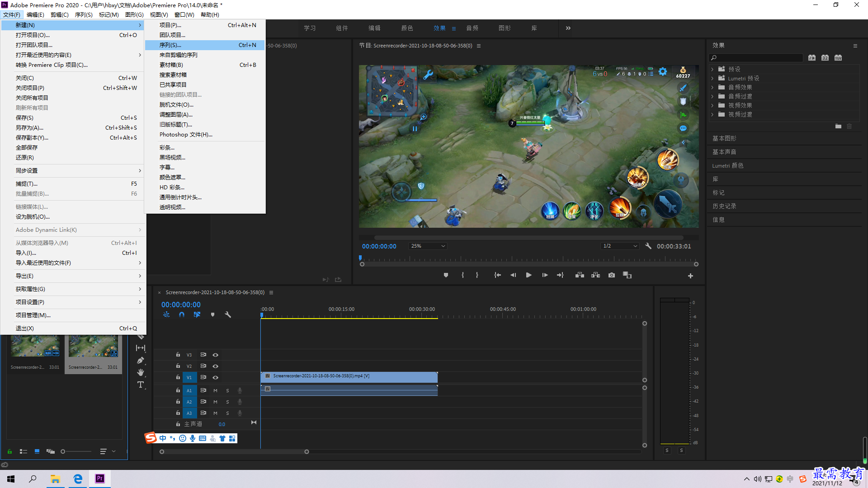
Task: Open Program monitor settings wrench
Action: [648, 246]
